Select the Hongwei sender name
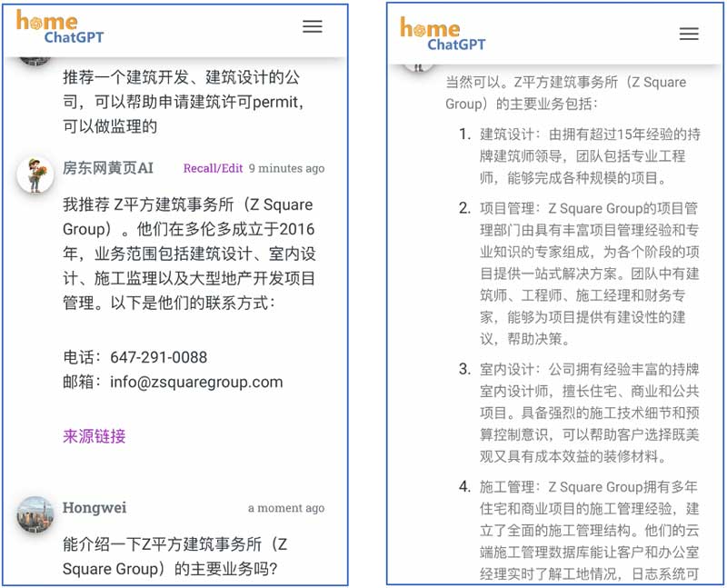Image resolution: width=727 pixels, height=588 pixels. (95, 507)
